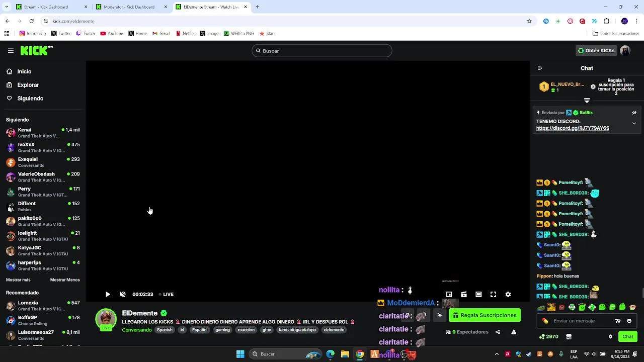This screenshot has height=362, width=644.
Task: Select the Spanish tag
Action: [165, 330]
